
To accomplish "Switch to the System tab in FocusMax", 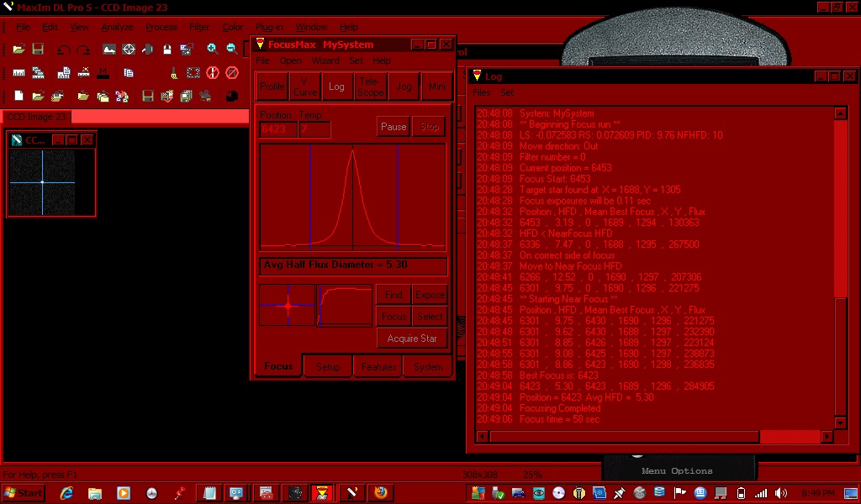I will (428, 367).
